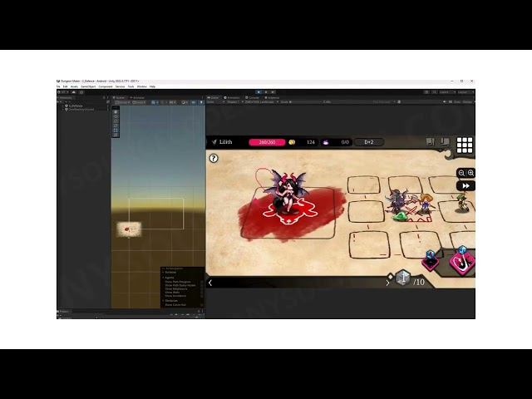Switch to the Console tab
532x399 pixels.
click(253, 98)
